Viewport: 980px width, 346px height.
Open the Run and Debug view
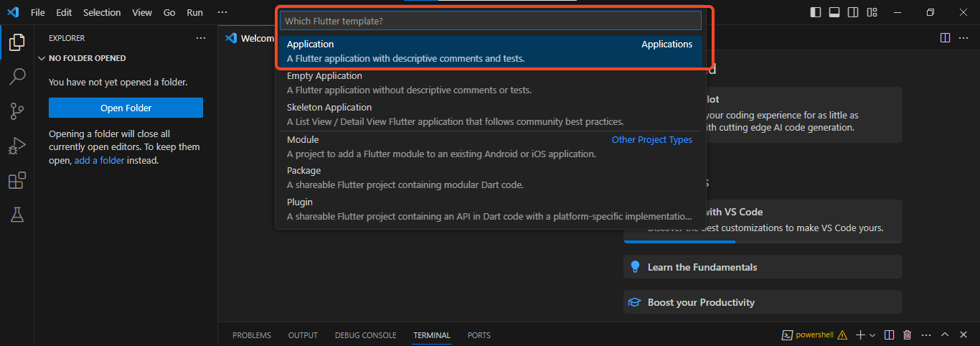pos(17,146)
